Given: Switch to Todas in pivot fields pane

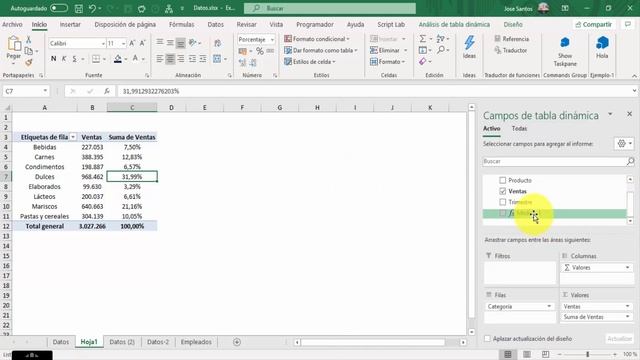Looking at the screenshot, I should [x=519, y=129].
